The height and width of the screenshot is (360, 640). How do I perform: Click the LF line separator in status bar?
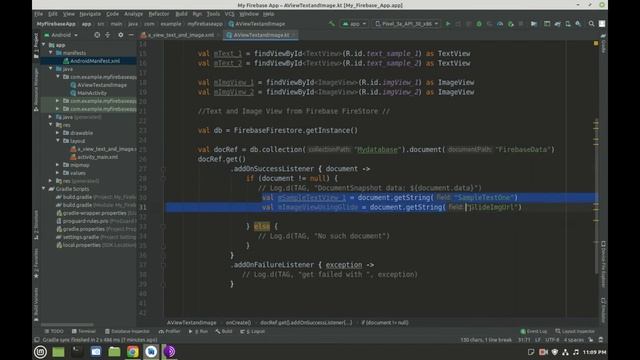point(538,340)
